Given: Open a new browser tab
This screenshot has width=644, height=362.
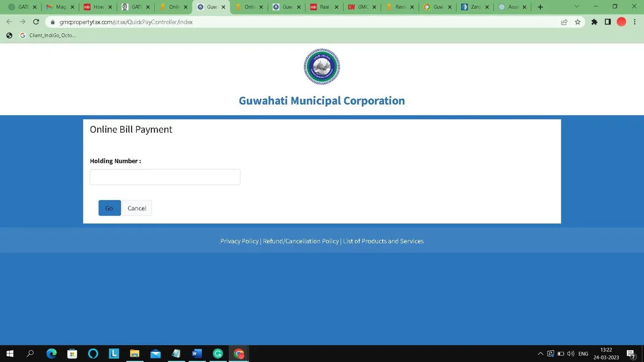Looking at the screenshot, I should click(540, 7).
